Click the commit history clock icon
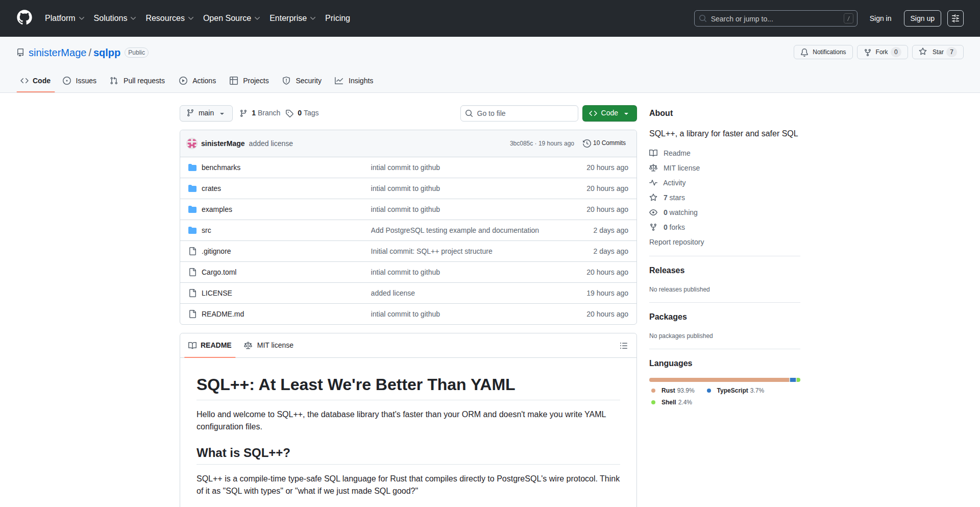Screen dimensions: 980x507 pos(587,143)
